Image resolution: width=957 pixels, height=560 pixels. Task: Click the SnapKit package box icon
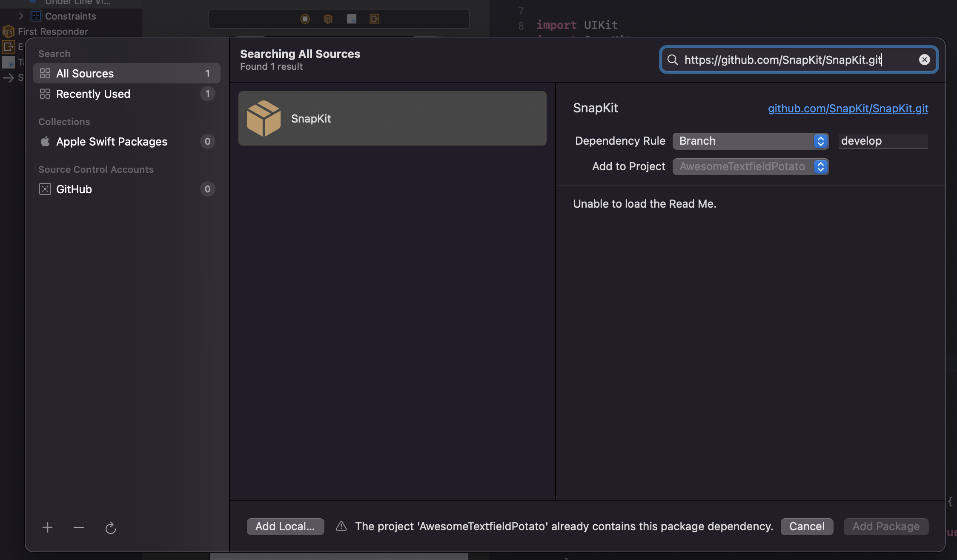264,118
